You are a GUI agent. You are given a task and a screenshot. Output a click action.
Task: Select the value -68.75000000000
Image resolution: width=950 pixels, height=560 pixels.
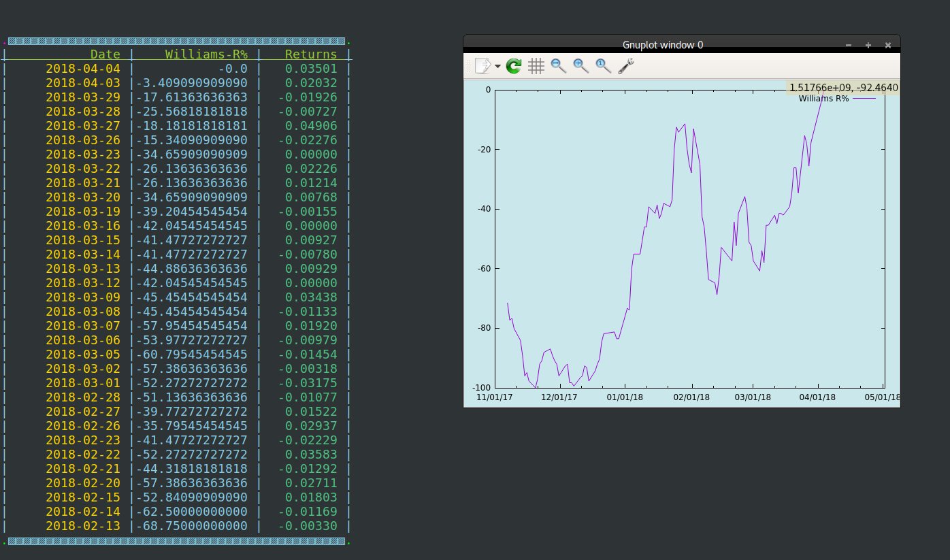click(x=192, y=526)
